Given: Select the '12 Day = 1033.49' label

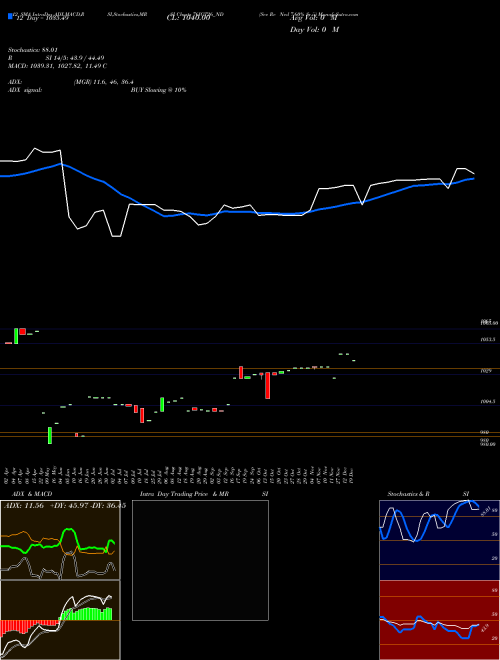Looking at the screenshot, I should click(42, 18).
